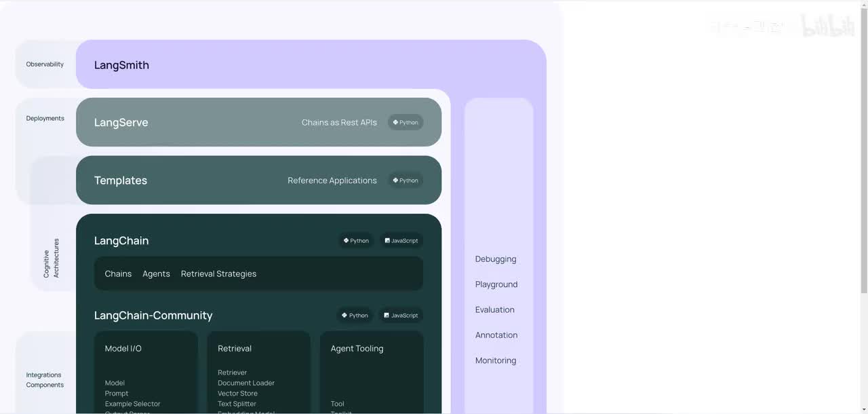
Task: Click the Retrieval card title
Action: click(x=235, y=349)
